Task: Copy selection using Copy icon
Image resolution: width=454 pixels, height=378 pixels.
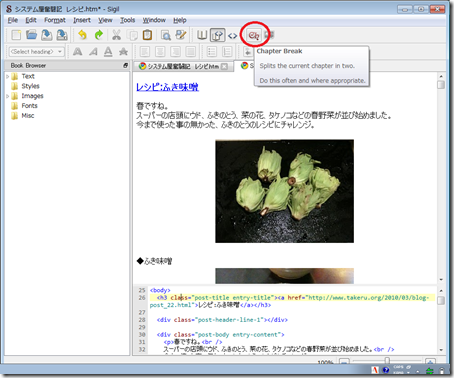Action: [x=133, y=35]
